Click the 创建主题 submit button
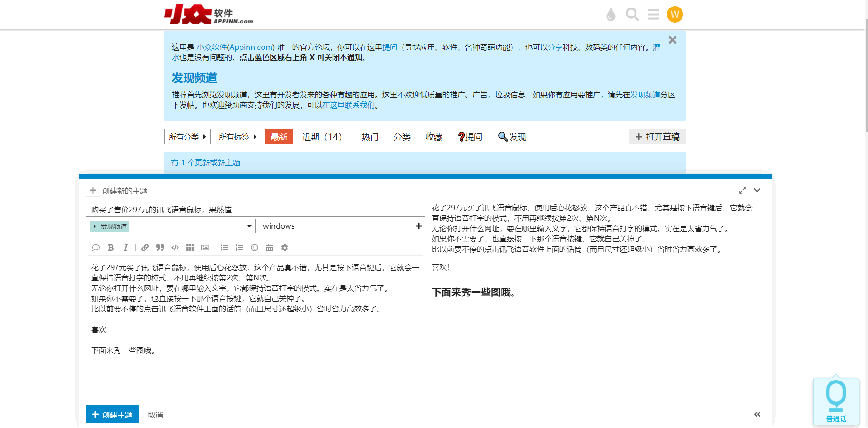Image resolution: width=868 pixels, height=428 pixels. pos(112,414)
